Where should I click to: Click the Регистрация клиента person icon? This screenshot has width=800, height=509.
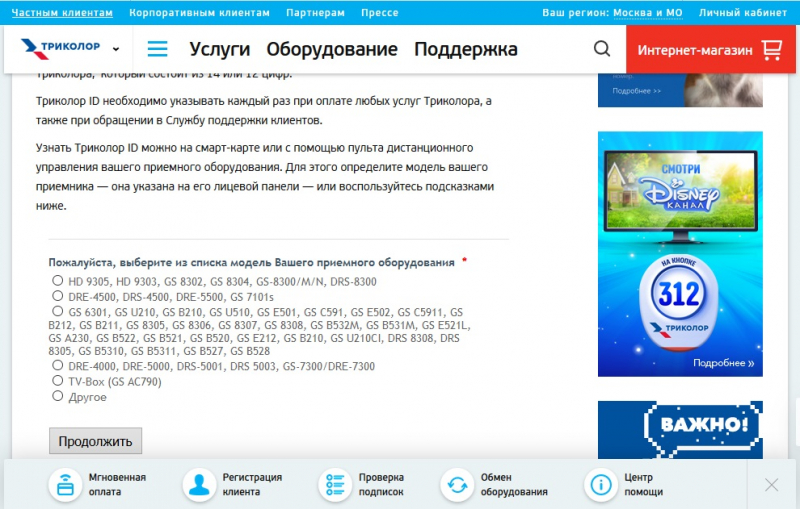click(199, 485)
